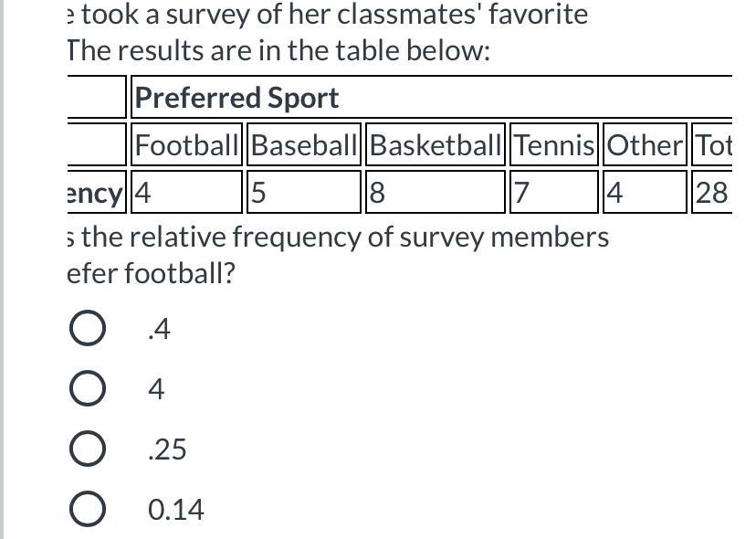Pick the .25 answer option circle
Viewport: 756px width, 539px height.
pos(86,449)
